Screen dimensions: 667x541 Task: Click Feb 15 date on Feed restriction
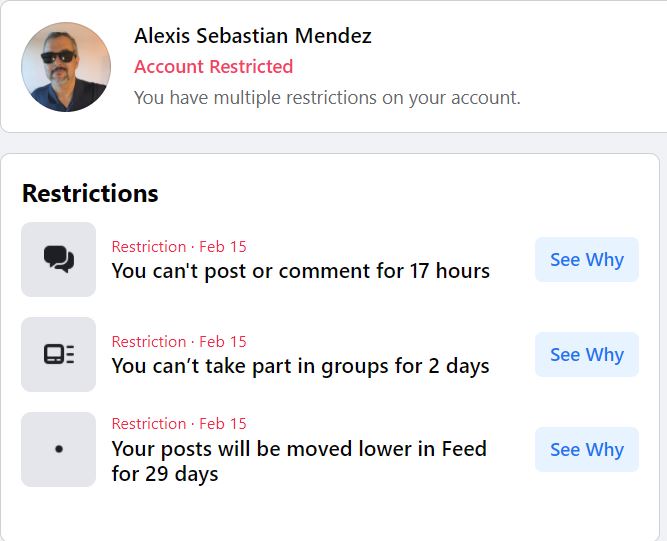(222, 424)
